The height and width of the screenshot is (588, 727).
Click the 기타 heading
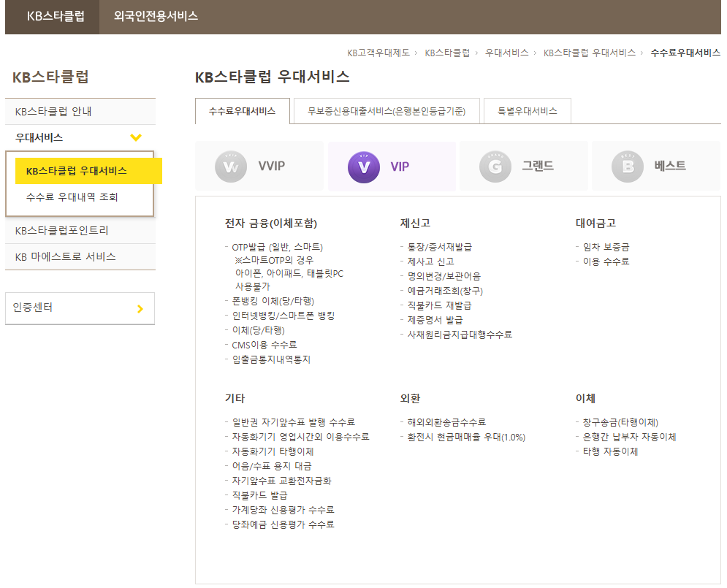235,399
